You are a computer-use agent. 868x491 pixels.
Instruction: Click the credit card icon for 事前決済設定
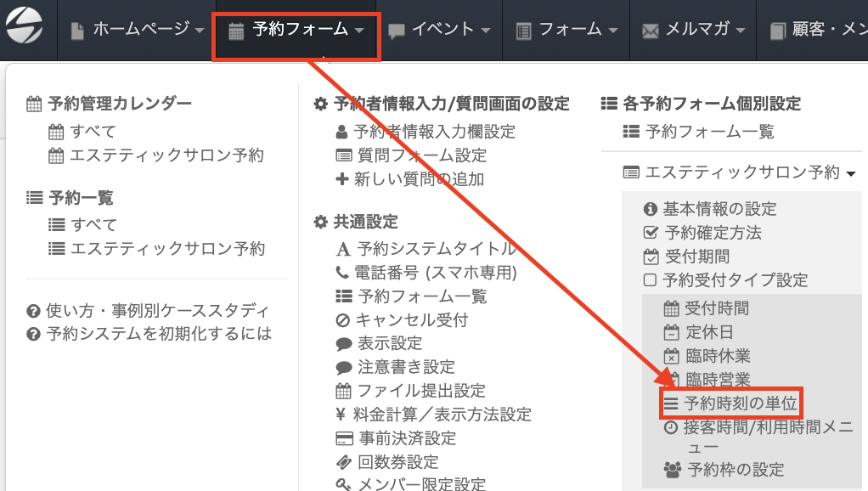coord(343,438)
